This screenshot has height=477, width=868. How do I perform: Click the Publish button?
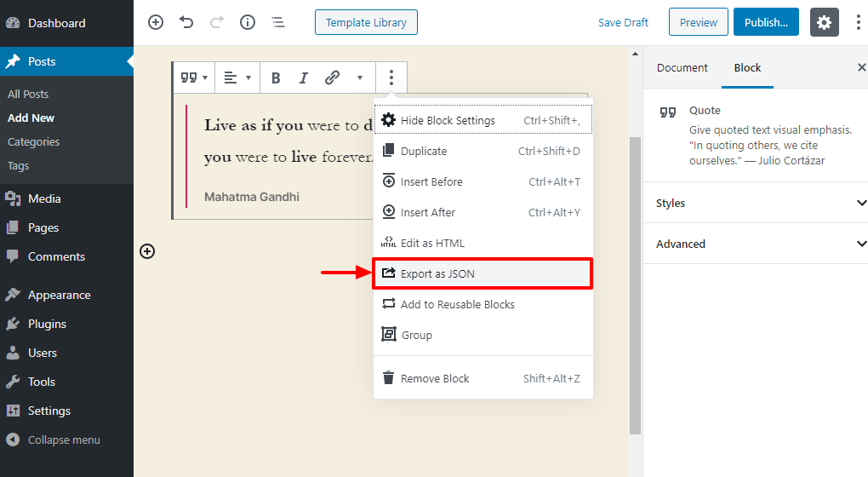point(766,23)
